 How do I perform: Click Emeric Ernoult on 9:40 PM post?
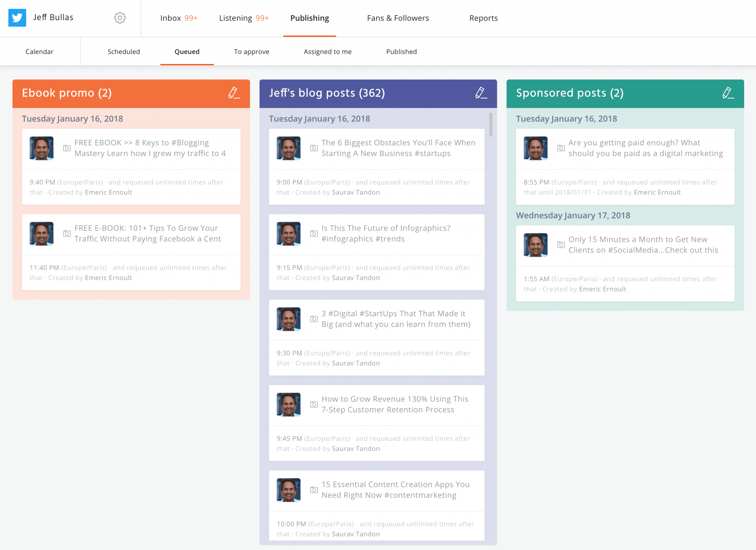(x=109, y=192)
